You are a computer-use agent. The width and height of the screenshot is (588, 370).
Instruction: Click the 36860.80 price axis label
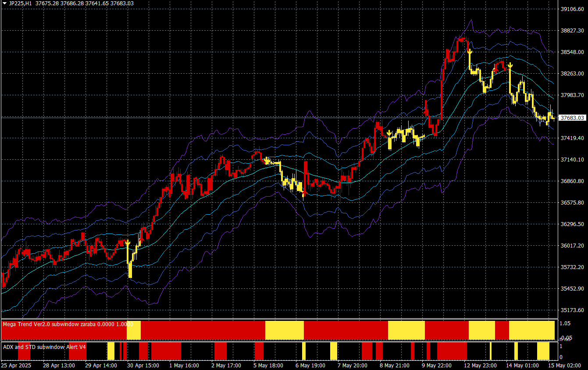(572, 181)
